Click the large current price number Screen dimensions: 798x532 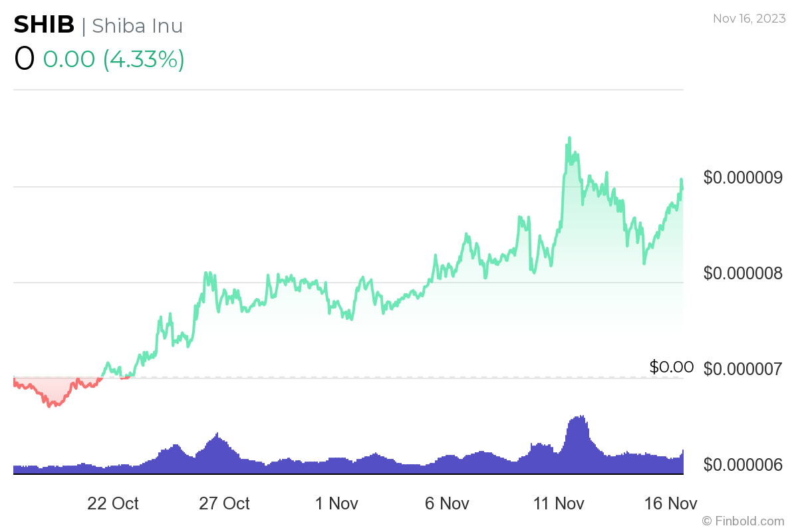[24, 59]
